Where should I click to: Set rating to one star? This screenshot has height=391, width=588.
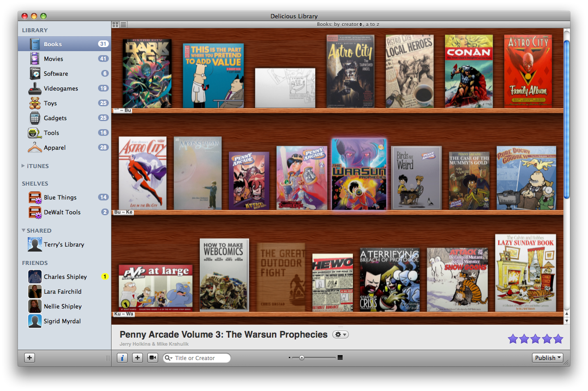(x=513, y=339)
